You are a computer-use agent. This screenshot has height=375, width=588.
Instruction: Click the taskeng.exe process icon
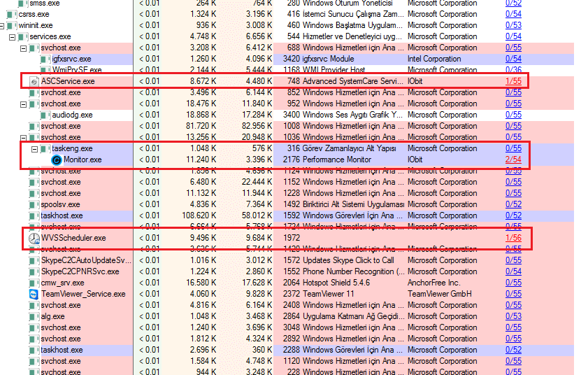click(x=45, y=148)
